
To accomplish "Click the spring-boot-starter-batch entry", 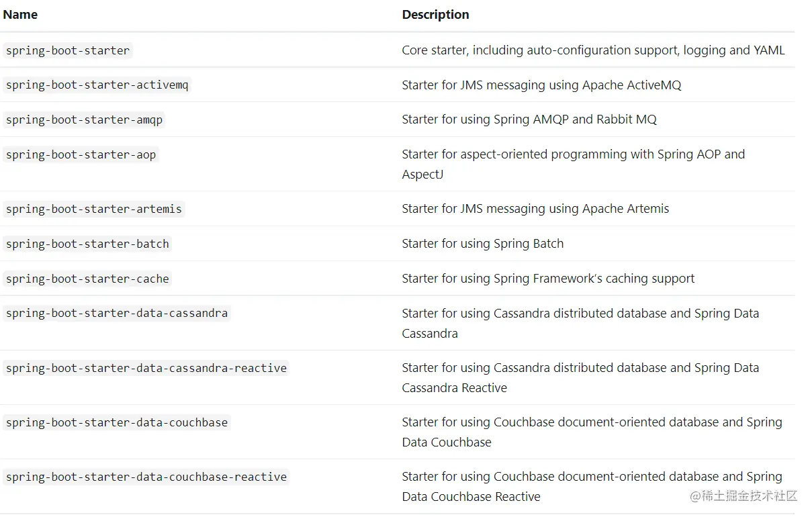I will click(87, 244).
